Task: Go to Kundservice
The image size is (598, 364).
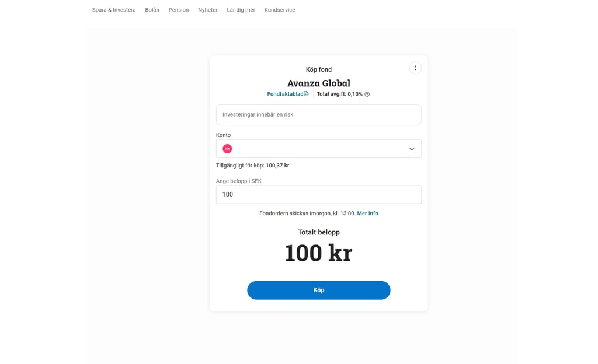Action: [x=280, y=10]
